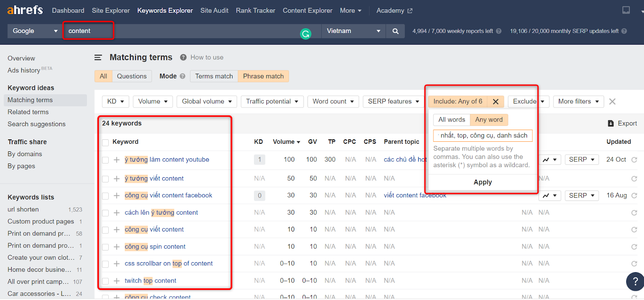Expand the Word count filter

tap(333, 101)
